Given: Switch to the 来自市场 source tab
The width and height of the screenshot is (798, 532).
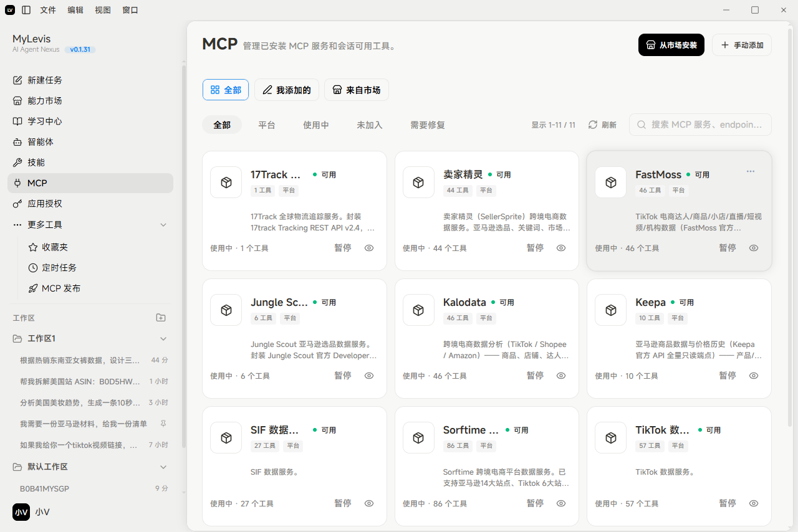Looking at the screenshot, I should (357, 90).
